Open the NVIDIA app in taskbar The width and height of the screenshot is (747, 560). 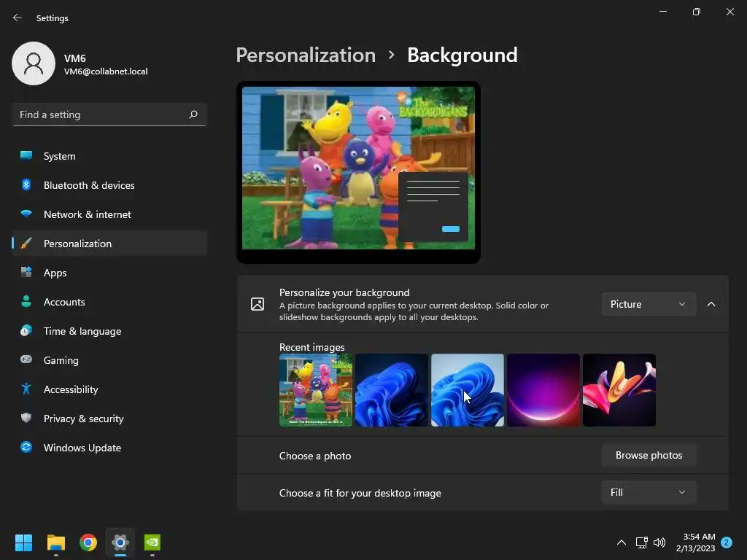pos(152,542)
